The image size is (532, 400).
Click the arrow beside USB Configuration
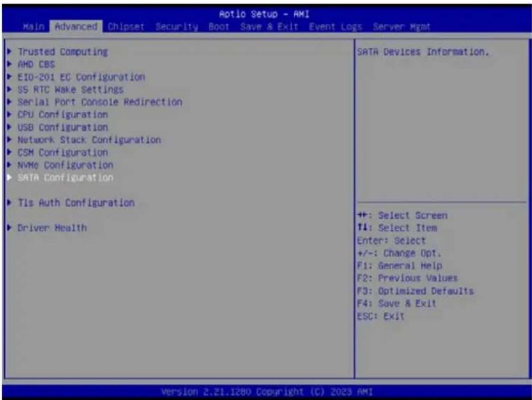tap(9, 127)
